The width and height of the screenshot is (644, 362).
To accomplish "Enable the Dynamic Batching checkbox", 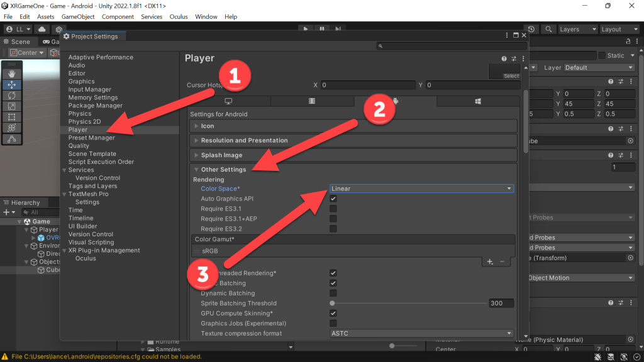I will pyautogui.click(x=333, y=293).
